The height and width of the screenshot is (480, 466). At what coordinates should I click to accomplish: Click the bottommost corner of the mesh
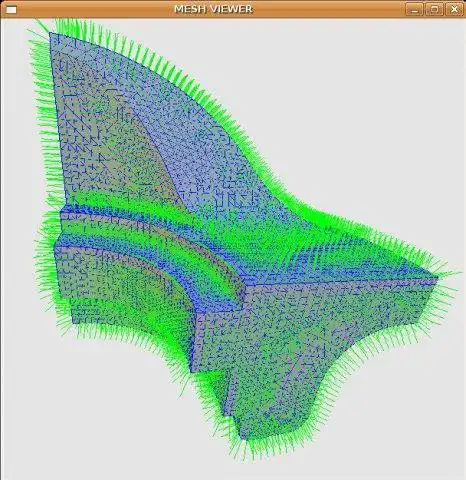click(243, 438)
